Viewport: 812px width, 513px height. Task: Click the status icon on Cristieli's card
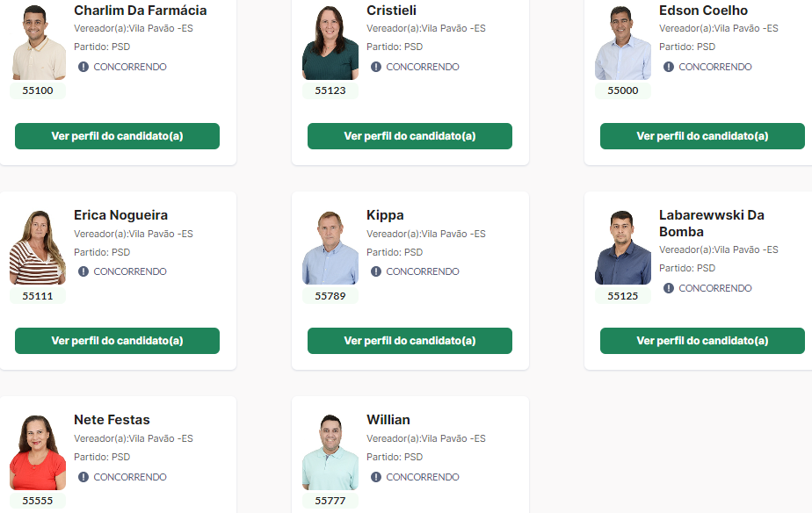[x=376, y=67]
